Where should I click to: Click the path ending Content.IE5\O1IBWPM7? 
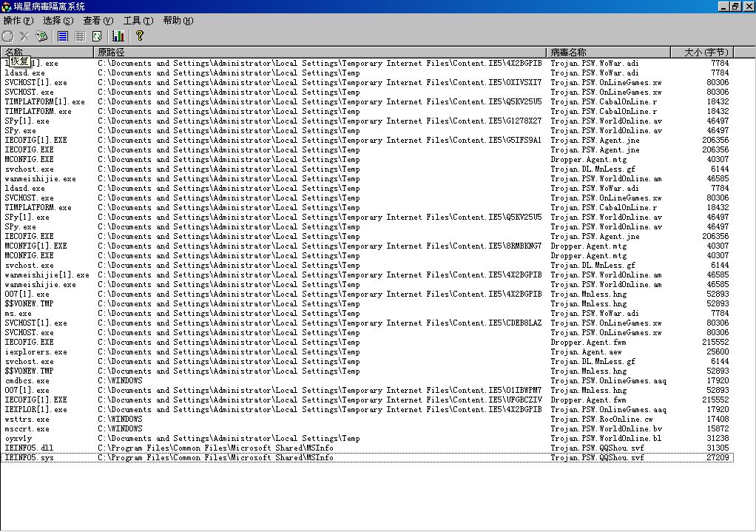point(320,390)
